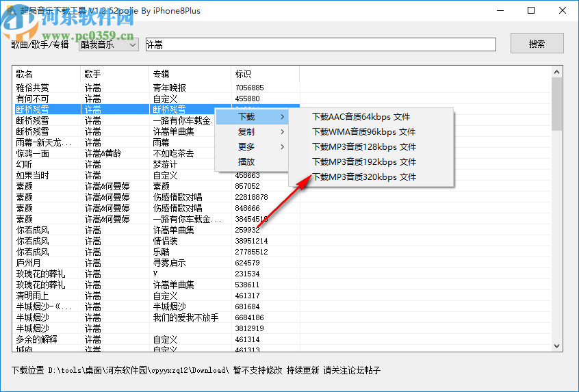579x392 pixels.
Task: Click the ID cell 38951214
Action: pyautogui.click(x=251, y=241)
